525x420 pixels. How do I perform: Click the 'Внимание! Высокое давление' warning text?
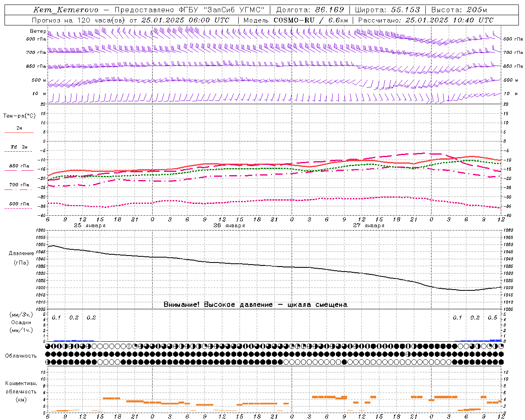click(x=218, y=305)
